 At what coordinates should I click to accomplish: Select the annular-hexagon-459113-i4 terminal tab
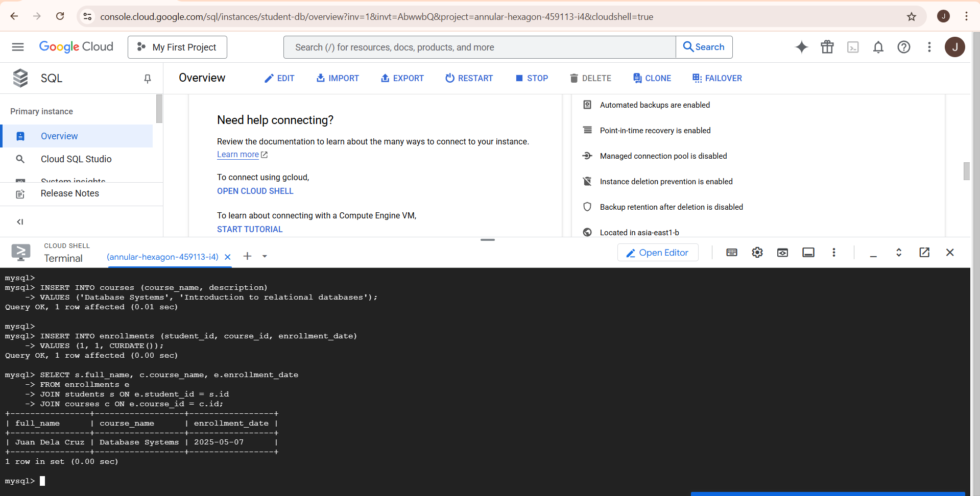pos(162,257)
